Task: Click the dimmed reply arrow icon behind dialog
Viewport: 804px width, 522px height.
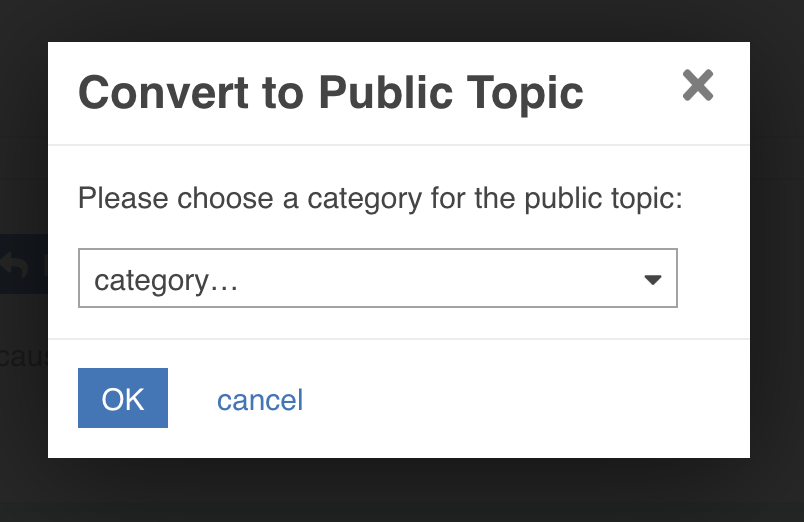Action: 15,265
